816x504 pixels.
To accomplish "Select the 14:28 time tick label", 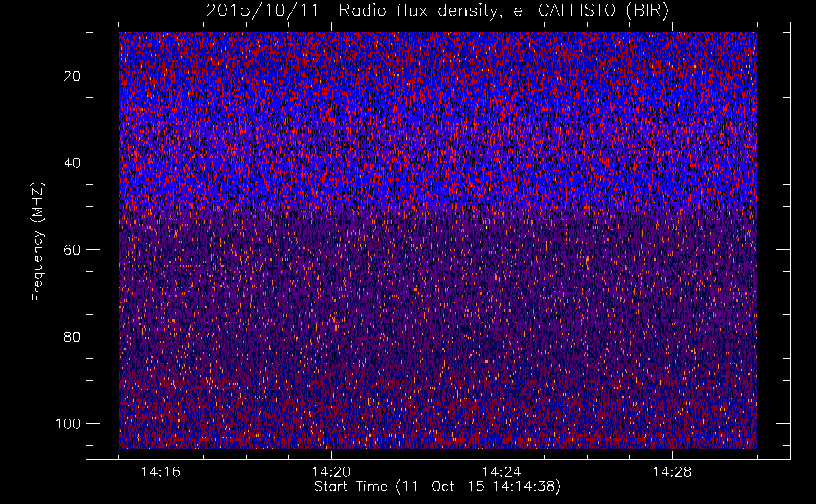I will click(x=672, y=472).
